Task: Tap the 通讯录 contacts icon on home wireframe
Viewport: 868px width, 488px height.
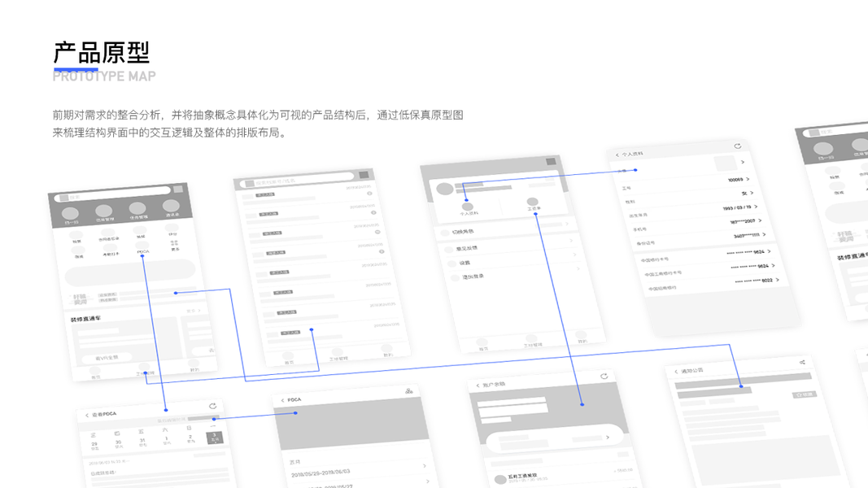Action: point(171,206)
